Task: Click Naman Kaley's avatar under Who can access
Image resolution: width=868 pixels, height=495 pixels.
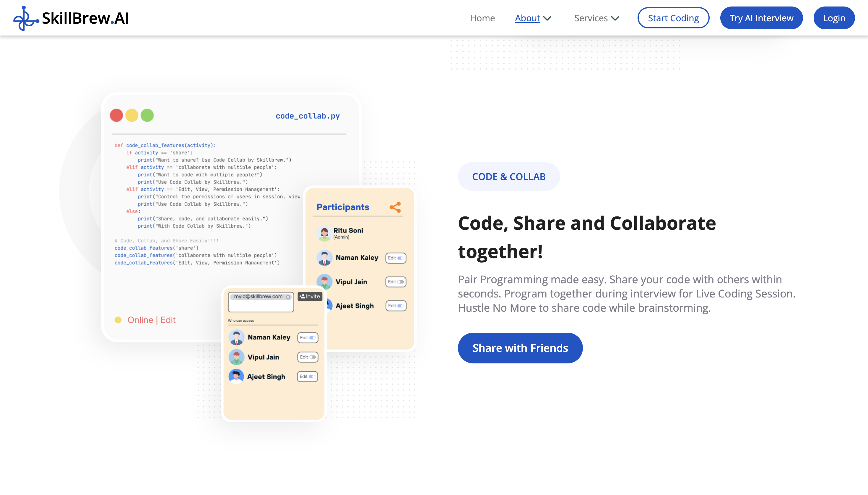Action: click(x=236, y=337)
